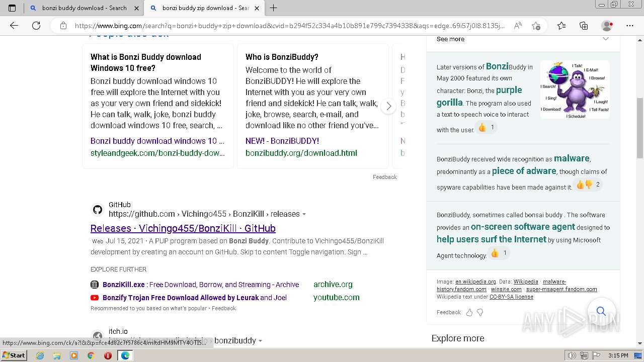Open the BonziBuddy purple gorilla image
The width and height of the screenshot is (644, 362).
click(575, 89)
